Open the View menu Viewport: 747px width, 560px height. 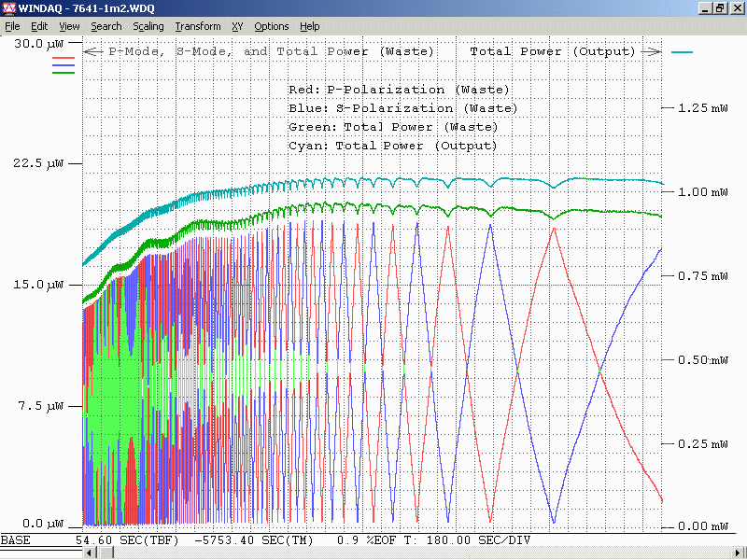click(69, 26)
